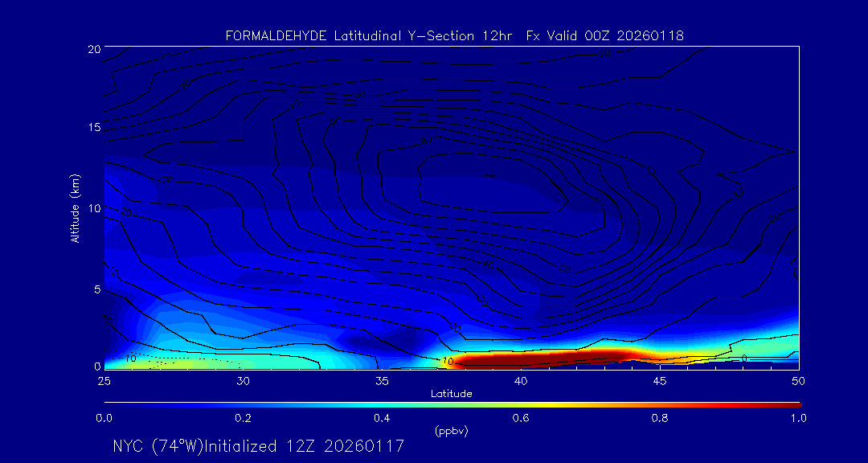
Task: Click the colorbar label 0.8
Action: tap(660, 418)
